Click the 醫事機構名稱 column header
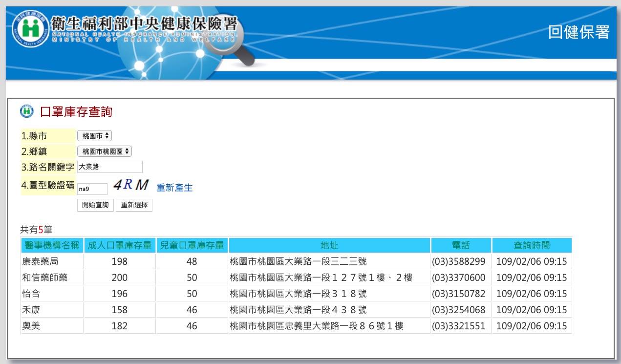The image size is (621, 364). point(52,245)
